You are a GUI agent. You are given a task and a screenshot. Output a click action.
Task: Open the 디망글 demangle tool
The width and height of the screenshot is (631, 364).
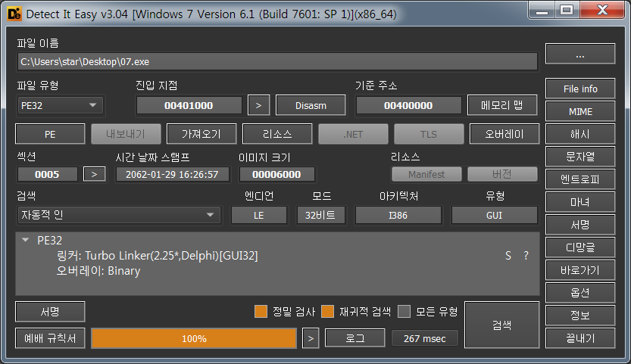click(580, 247)
